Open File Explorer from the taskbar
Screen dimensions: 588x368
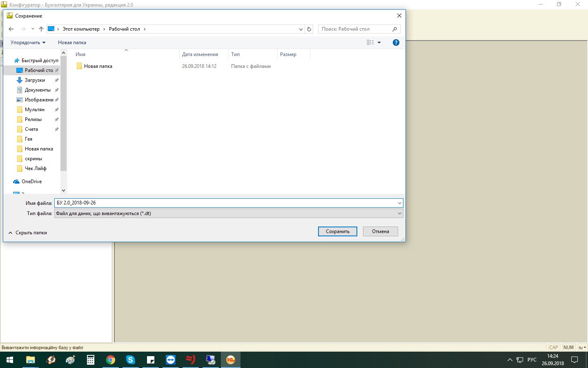(x=30, y=360)
